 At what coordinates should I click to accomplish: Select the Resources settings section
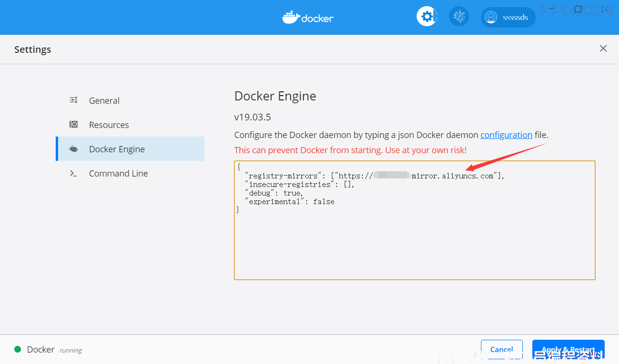tap(130, 125)
